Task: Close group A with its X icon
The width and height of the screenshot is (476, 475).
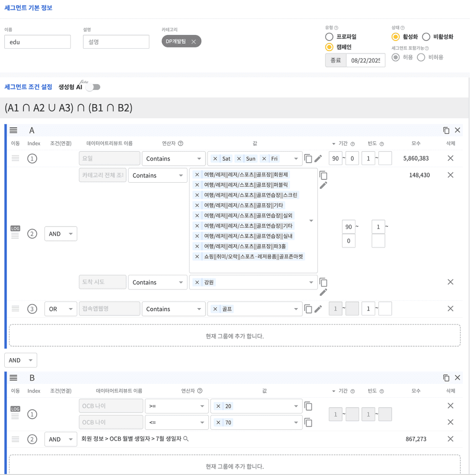Action: coord(457,130)
